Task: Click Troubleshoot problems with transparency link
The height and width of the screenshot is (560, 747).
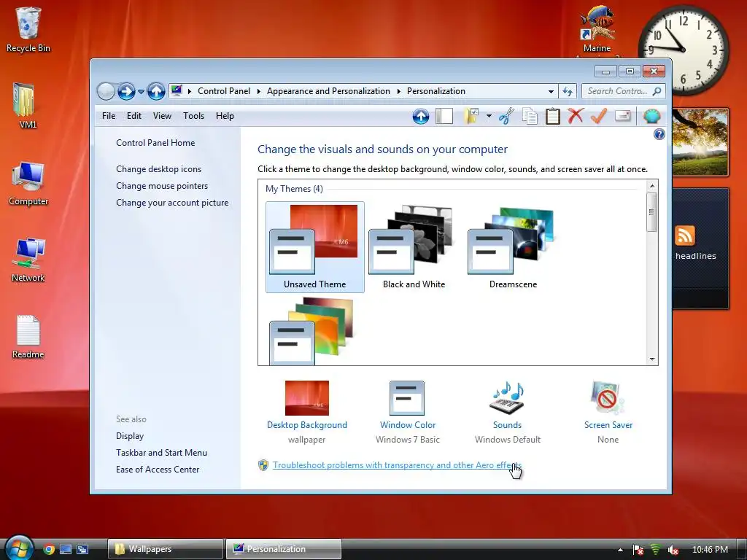Action: (x=397, y=464)
